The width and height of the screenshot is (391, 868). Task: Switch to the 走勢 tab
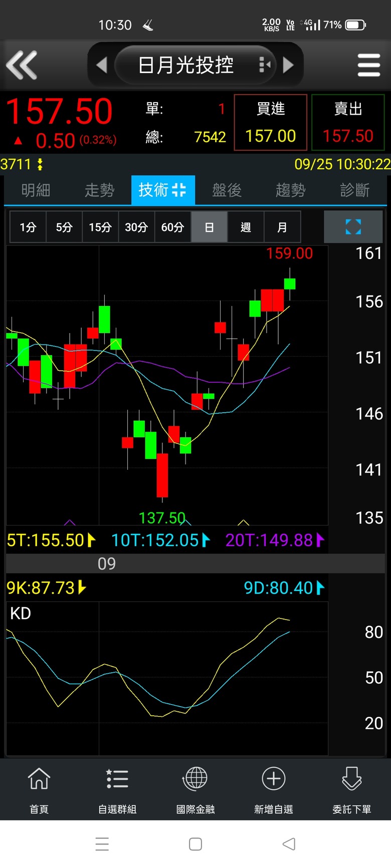click(99, 190)
